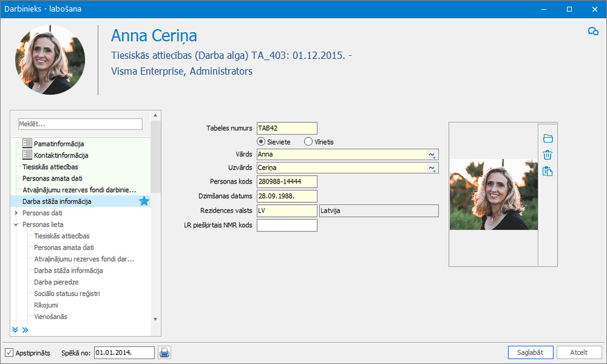The height and width of the screenshot is (364, 607).
Task: Click the Meklēt search field
Action: point(80,124)
